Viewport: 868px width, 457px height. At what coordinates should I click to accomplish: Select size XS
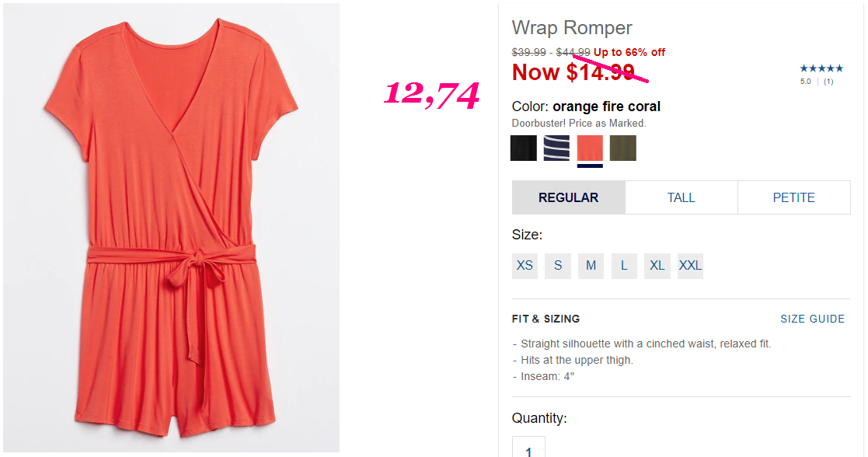click(525, 266)
